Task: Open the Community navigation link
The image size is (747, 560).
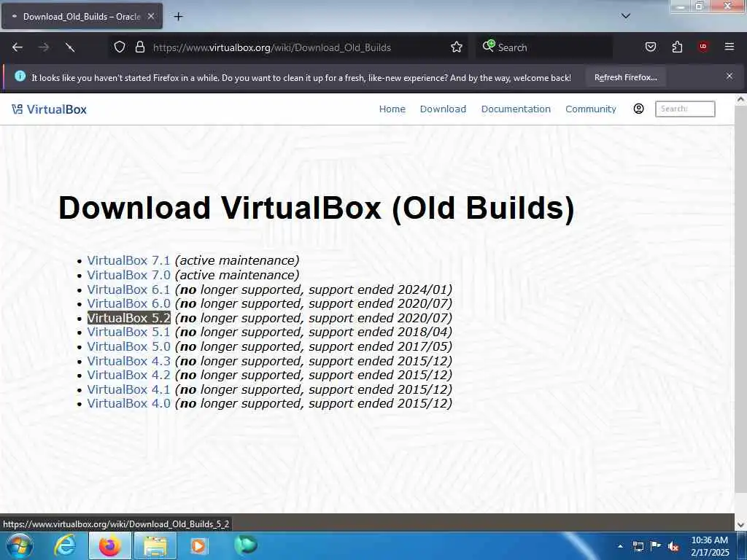Action: point(591,109)
